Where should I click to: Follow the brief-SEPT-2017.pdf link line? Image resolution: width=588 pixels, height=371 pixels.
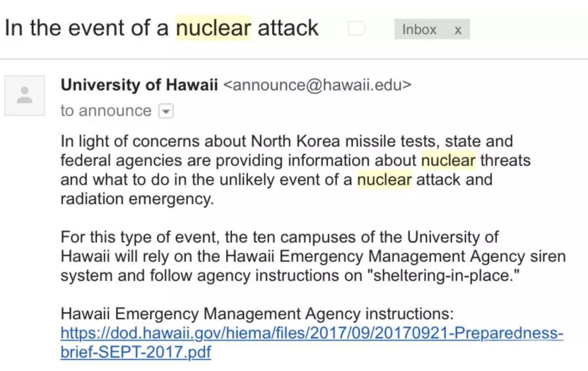pyautogui.click(x=136, y=352)
